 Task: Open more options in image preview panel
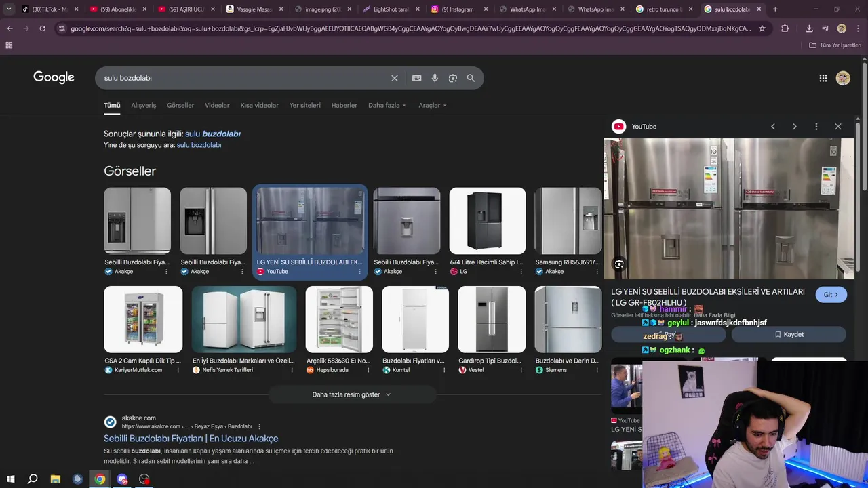pyautogui.click(x=816, y=127)
